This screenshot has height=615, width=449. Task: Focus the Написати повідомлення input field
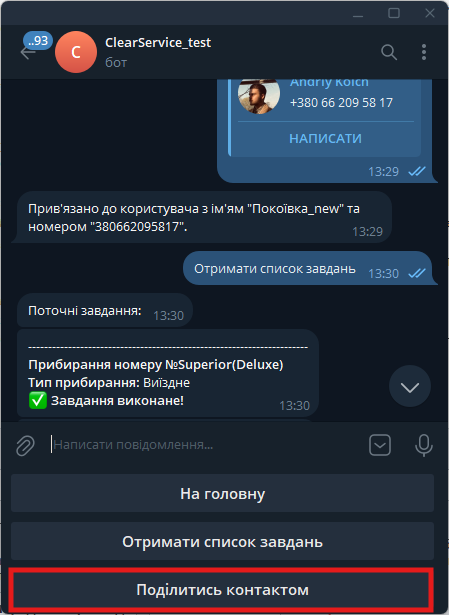click(206, 445)
